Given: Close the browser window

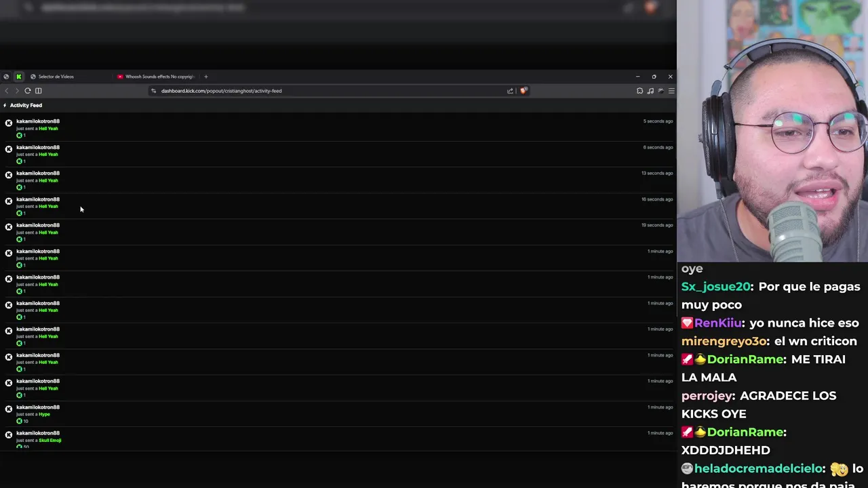Looking at the screenshot, I should pos(670,77).
